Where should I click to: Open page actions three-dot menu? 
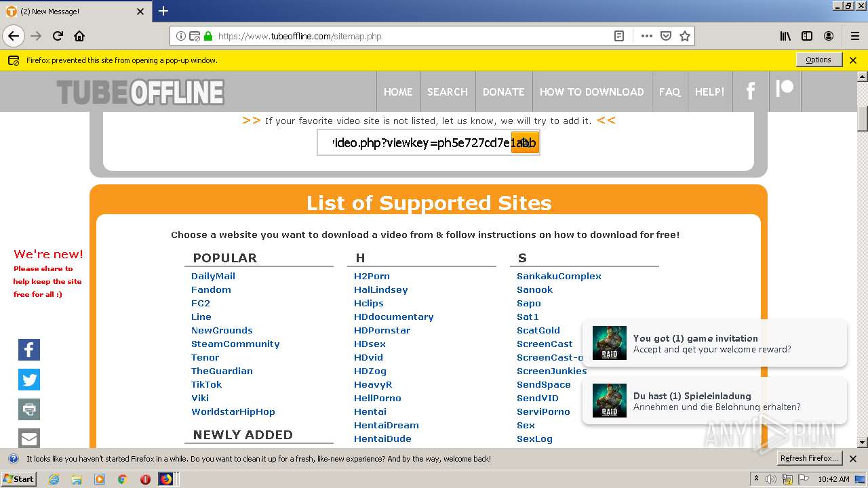pyautogui.click(x=646, y=36)
